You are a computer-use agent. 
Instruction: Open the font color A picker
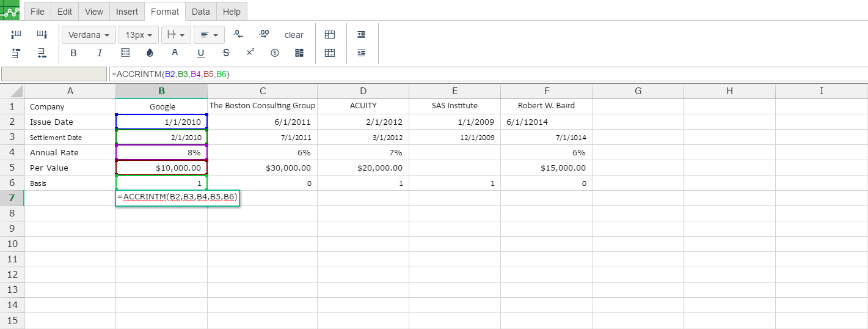[x=175, y=53]
